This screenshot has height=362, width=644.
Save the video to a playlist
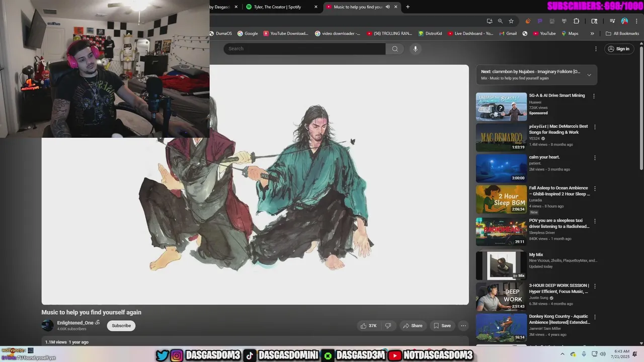point(442,326)
